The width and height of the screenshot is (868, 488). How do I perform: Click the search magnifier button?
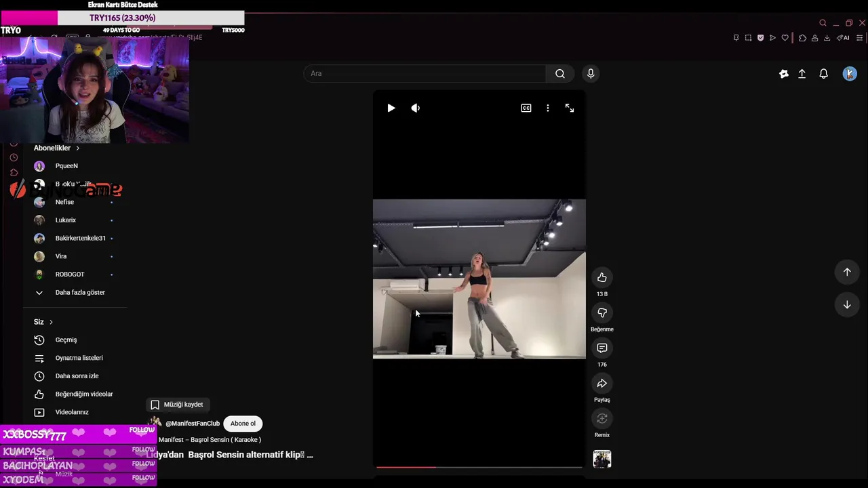[560, 73]
